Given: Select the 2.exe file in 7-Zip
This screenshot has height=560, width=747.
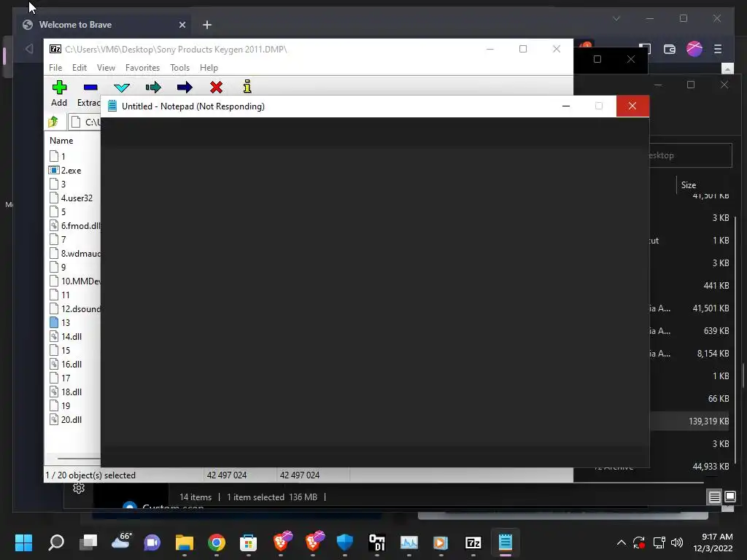Looking at the screenshot, I should coord(65,171).
